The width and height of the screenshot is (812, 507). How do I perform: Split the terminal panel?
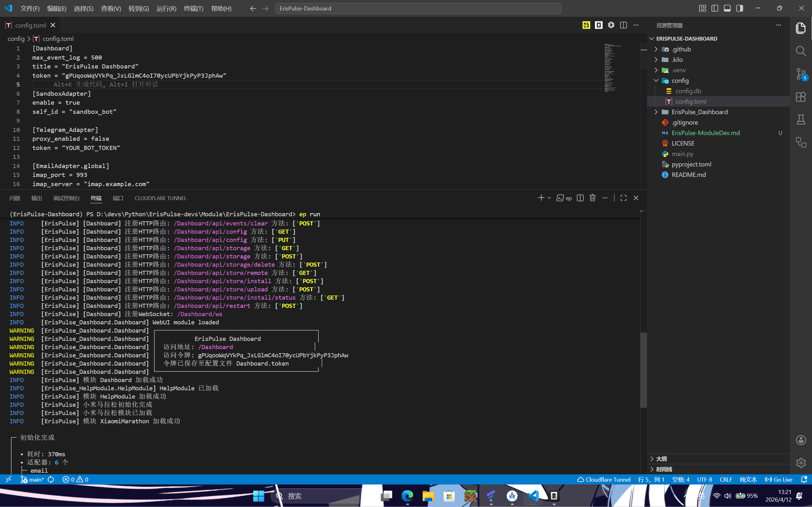[580, 198]
